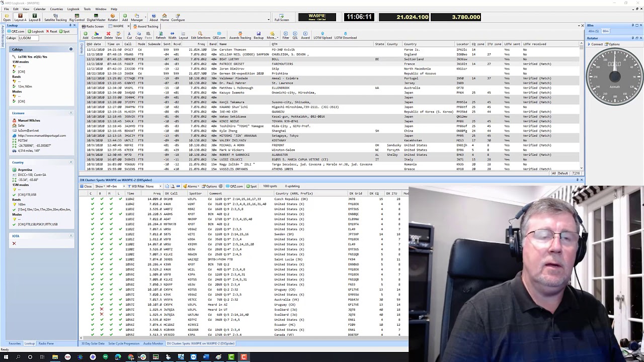The height and width of the screenshot is (362, 644).
Task: Click Logbook button in Lookup pane
Action: tap(36, 31)
